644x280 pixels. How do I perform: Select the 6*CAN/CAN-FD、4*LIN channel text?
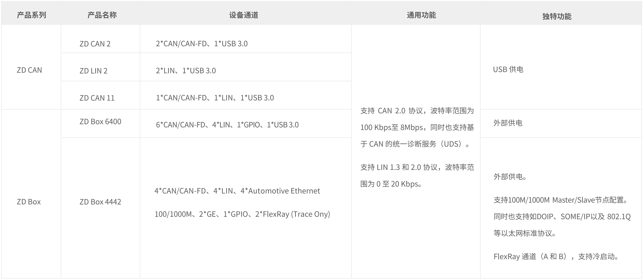(227, 125)
